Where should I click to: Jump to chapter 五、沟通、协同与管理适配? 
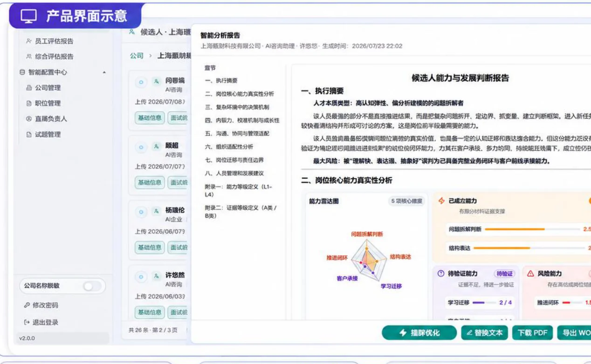point(237,134)
